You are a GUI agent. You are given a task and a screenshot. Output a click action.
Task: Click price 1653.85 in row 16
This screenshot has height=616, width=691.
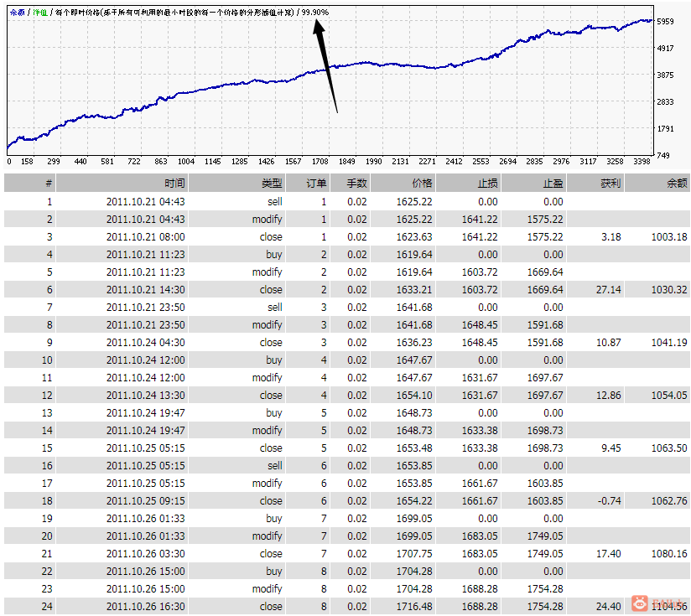tap(413, 466)
